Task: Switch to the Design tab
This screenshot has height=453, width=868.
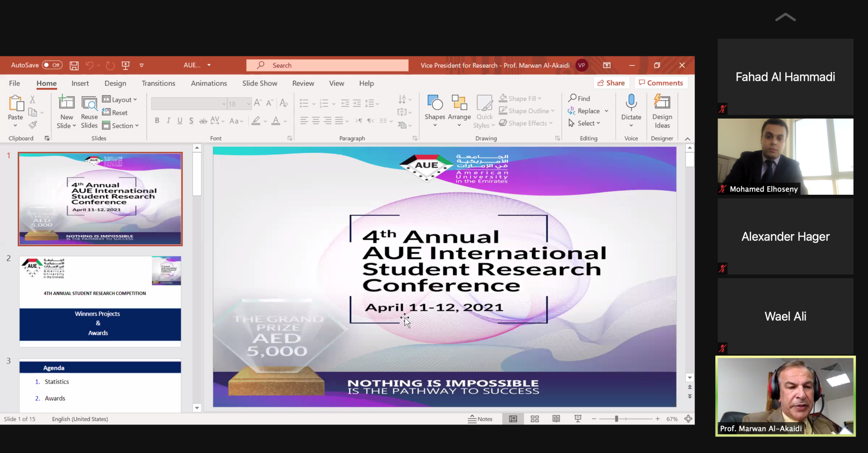Action: click(115, 83)
